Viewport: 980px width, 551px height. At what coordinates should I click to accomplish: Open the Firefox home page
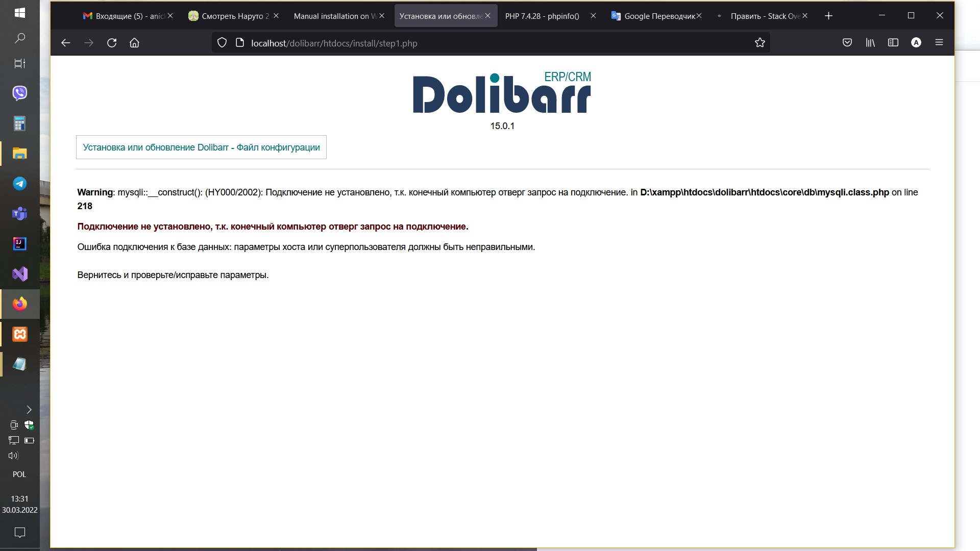pyautogui.click(x=134, y=43)
